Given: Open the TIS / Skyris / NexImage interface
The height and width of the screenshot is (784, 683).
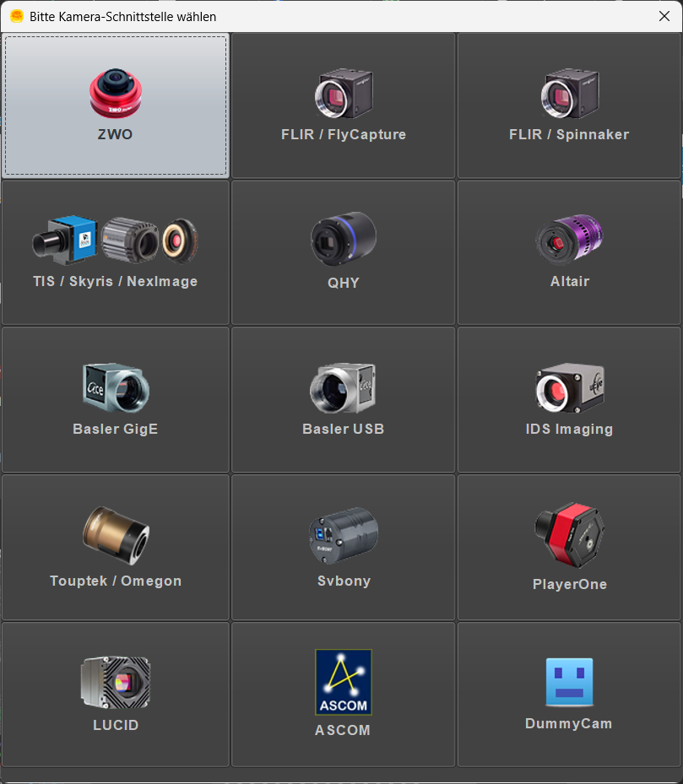Looking at the screenshot, I should 116,252.
